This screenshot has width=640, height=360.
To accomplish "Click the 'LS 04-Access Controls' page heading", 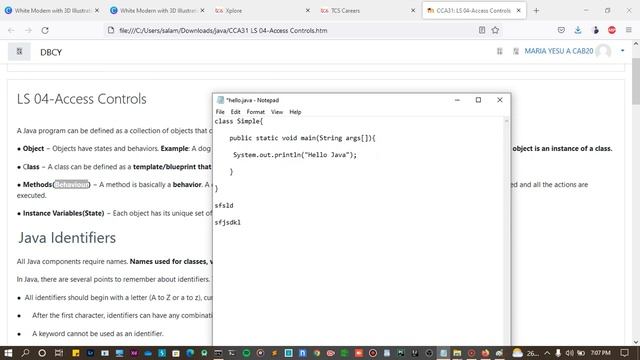I will coord(82,99).
